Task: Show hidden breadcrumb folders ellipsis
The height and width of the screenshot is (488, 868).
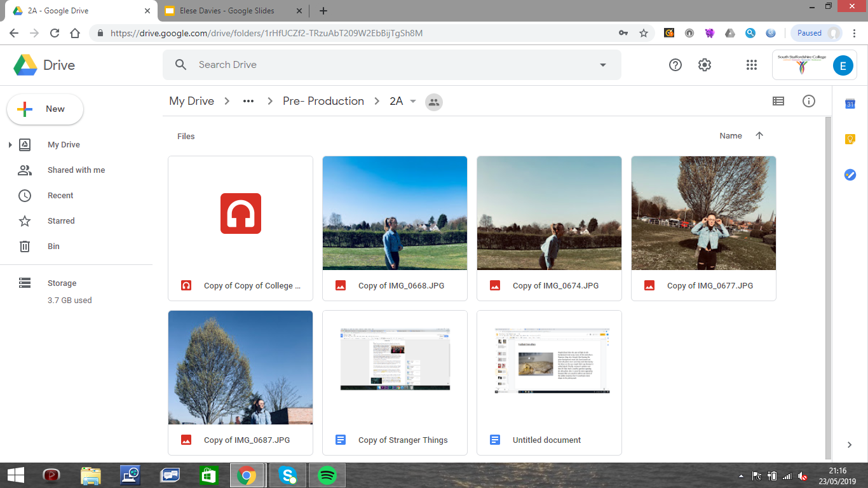Action: (248, 102)
